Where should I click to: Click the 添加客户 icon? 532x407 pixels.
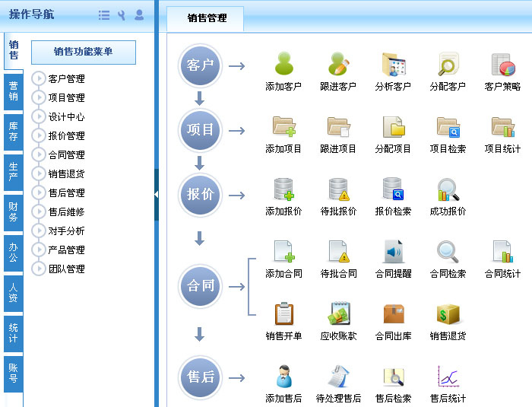pos(283,65)
